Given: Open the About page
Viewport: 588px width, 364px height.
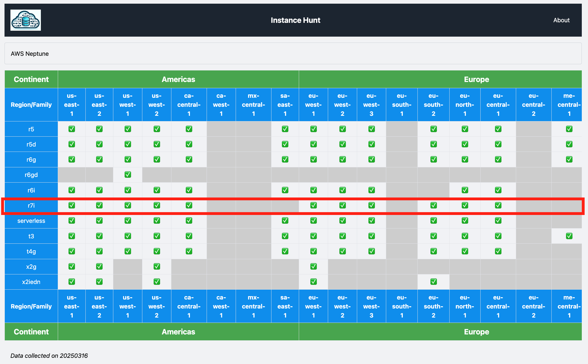Looking at the screenshot, I should [561, 20].
